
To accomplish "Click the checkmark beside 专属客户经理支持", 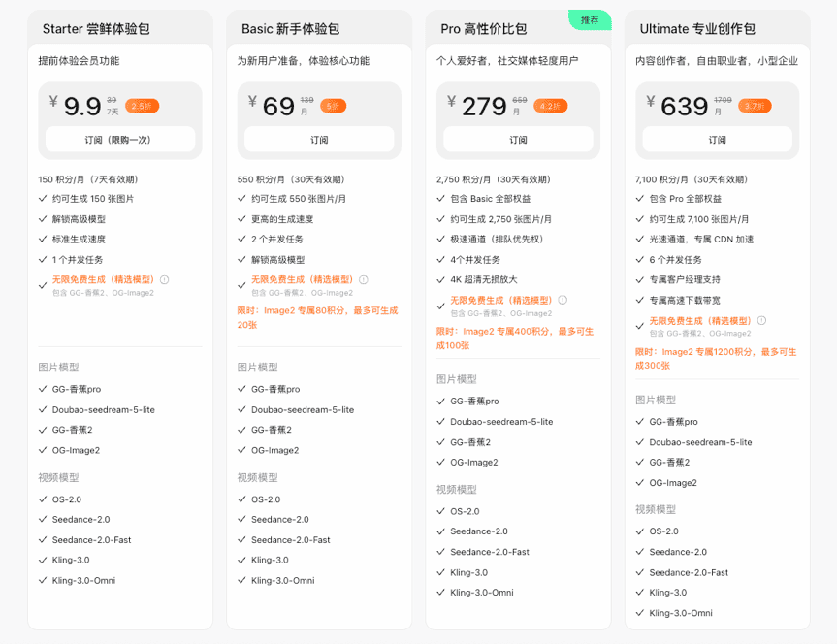I will pyautogui.click(x=639, y=280).
